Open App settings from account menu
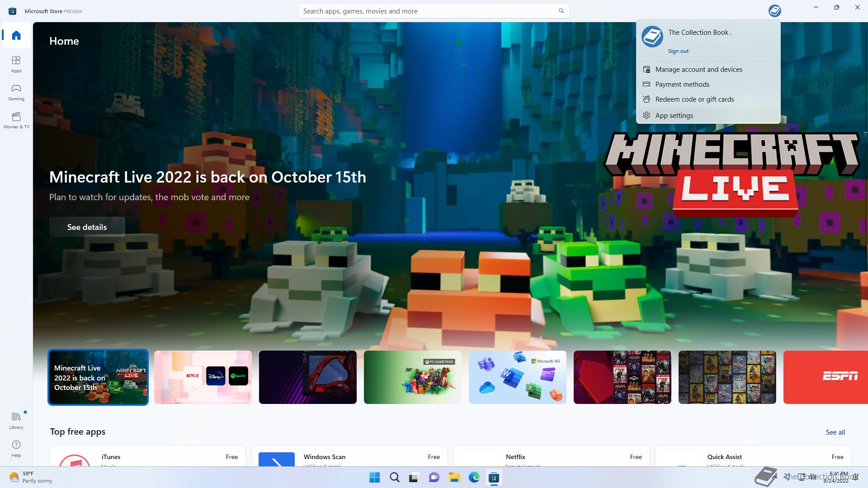 point(708,116)
